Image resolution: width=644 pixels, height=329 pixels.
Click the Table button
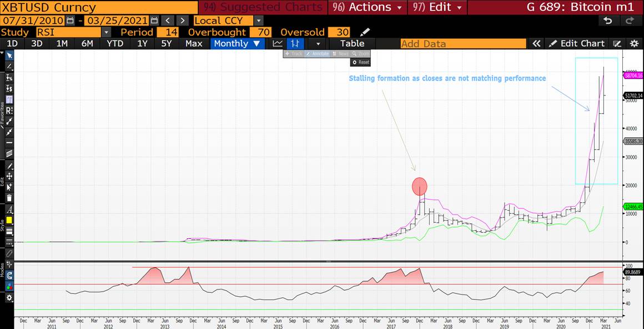coord(352,43)
